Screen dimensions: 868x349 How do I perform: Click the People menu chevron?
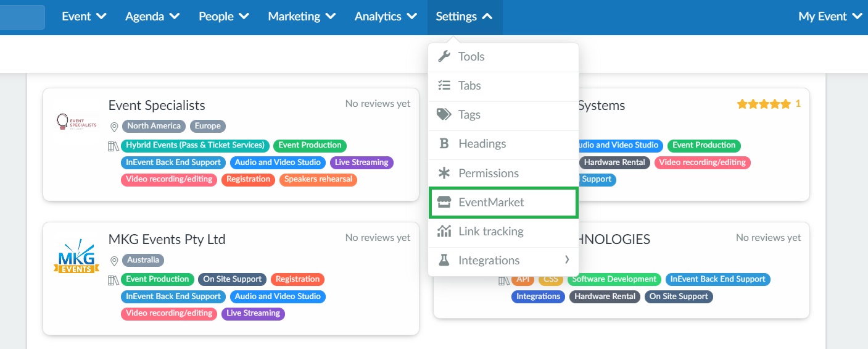click(x=244, y=17)
